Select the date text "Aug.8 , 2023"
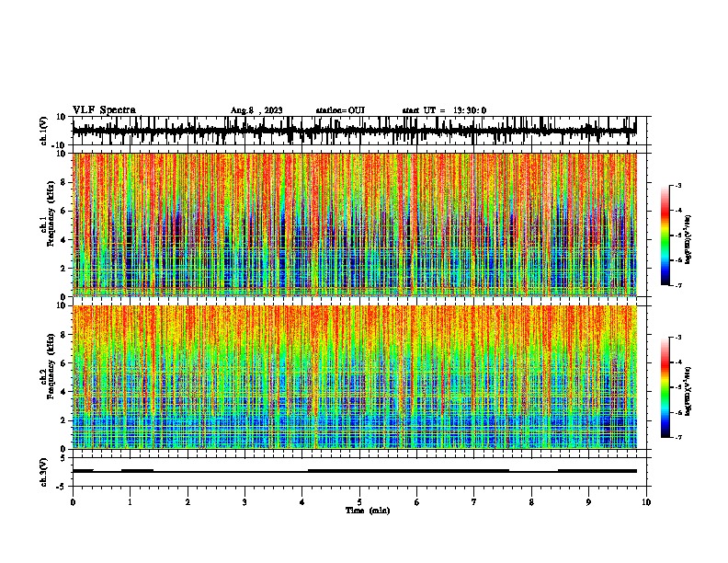 256,110
